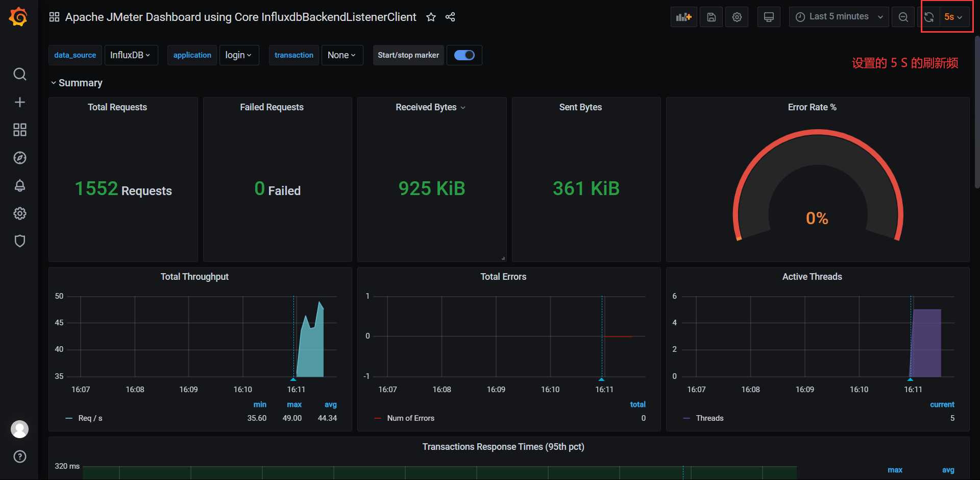The width and height of the screenshot is (980, 480).
Task: Click the 361 KiB value
Action: [x=586, y=188]
